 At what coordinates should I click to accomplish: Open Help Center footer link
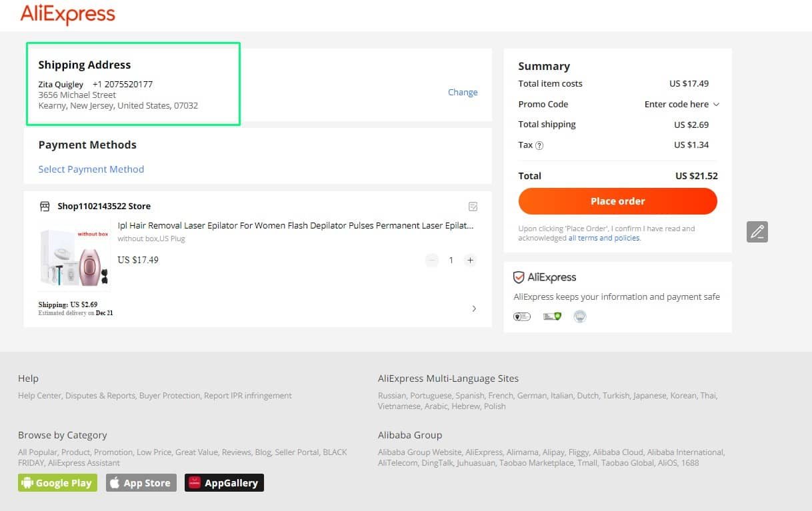[39, 396]
